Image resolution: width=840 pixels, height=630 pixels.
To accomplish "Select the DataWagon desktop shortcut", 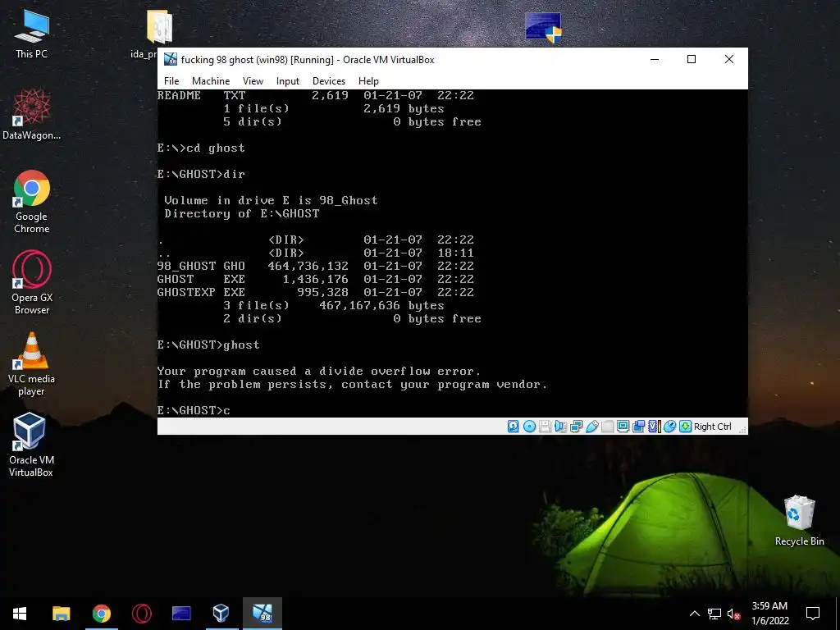I will (x=32, y=115).
